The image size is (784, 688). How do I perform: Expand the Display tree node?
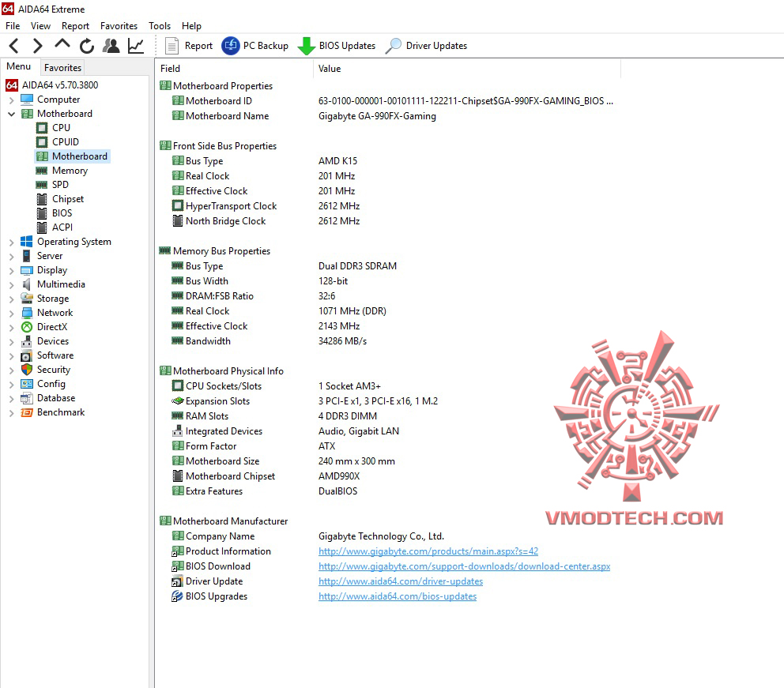(12, 271)
